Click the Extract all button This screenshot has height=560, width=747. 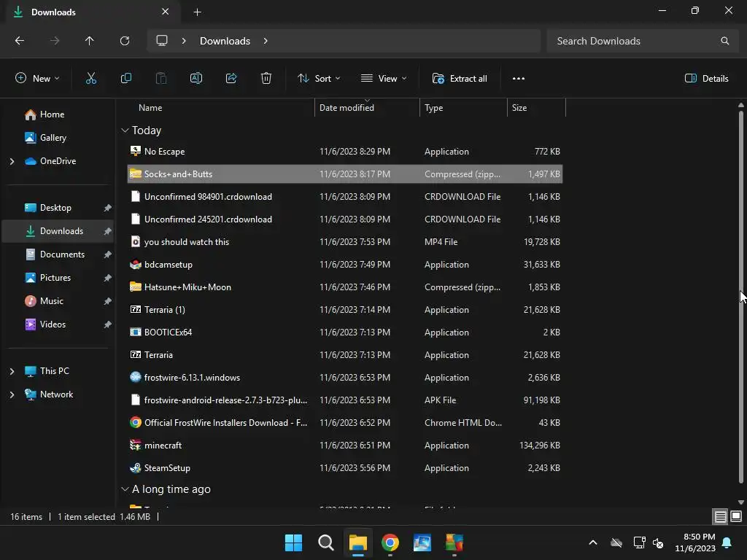click(460, 79)
